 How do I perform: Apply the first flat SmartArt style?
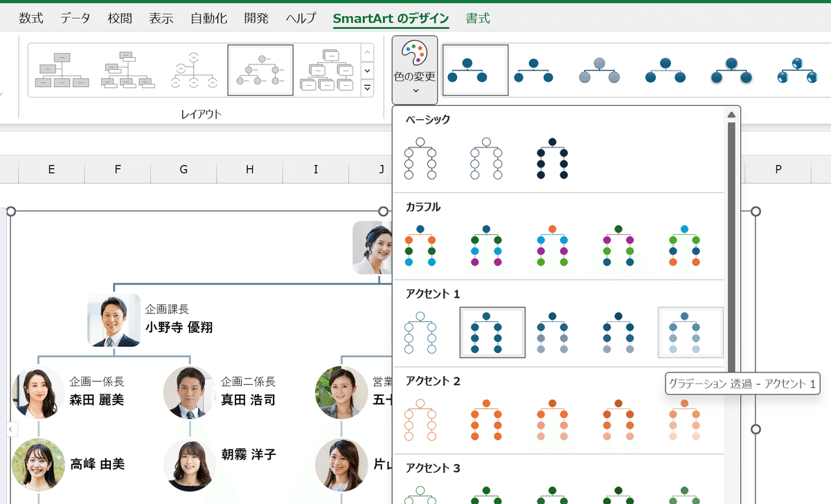476,70
